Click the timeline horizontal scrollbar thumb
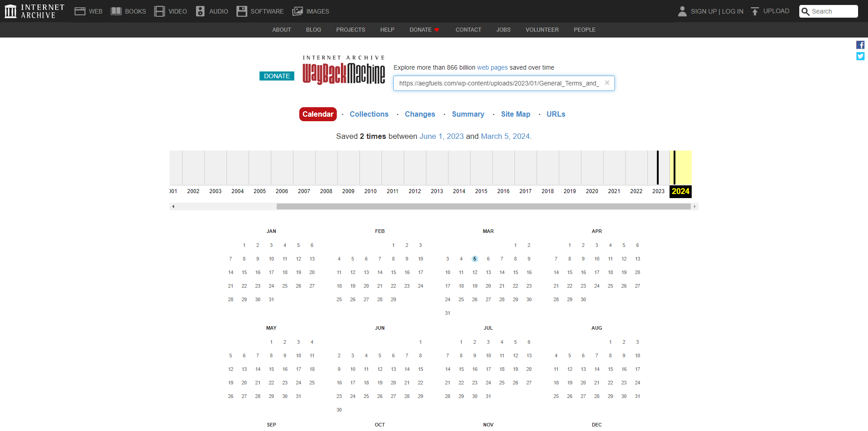The image size is (868, 431). (x=484, y=207)
